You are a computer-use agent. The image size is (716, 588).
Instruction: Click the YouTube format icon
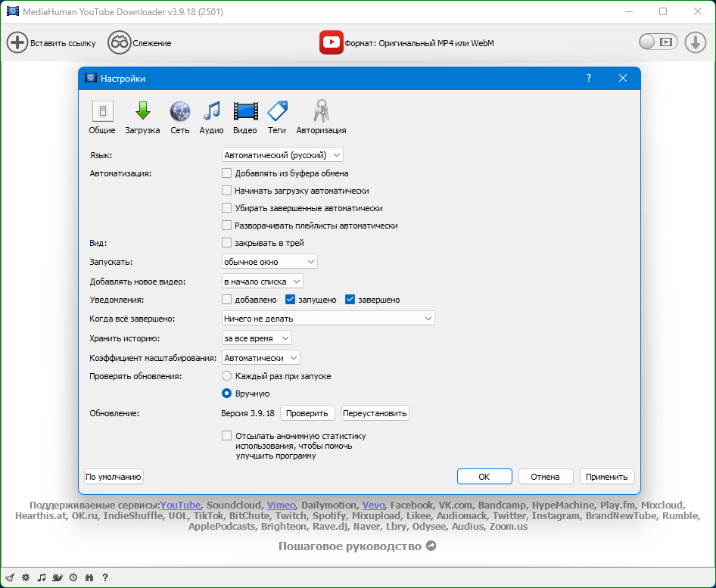point(331,43)
